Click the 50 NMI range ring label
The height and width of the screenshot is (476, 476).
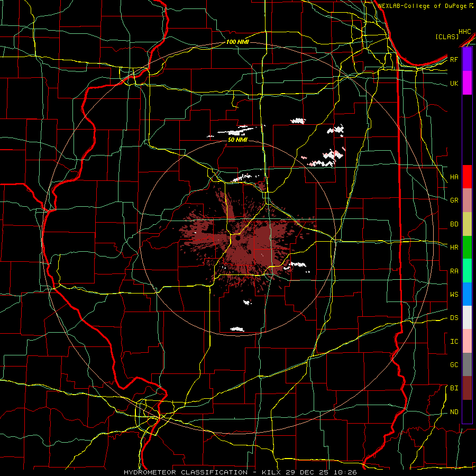point(237,140)
